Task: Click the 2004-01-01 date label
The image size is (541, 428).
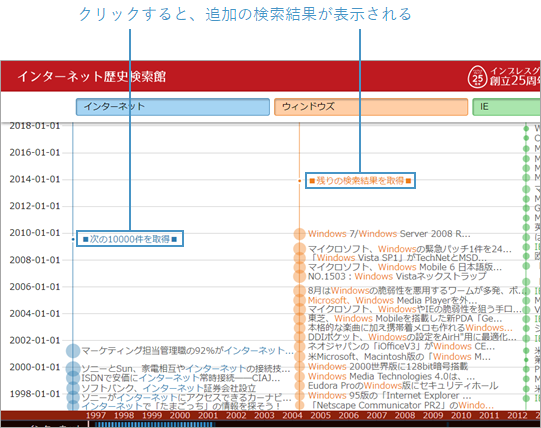Action: coord(35,314)
